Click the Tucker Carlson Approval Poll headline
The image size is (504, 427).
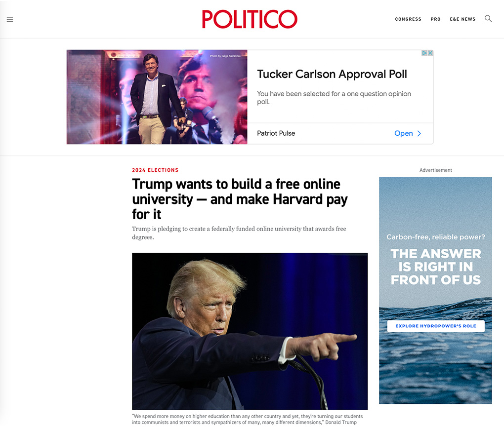pyautogui.click(x=332, y=74)
